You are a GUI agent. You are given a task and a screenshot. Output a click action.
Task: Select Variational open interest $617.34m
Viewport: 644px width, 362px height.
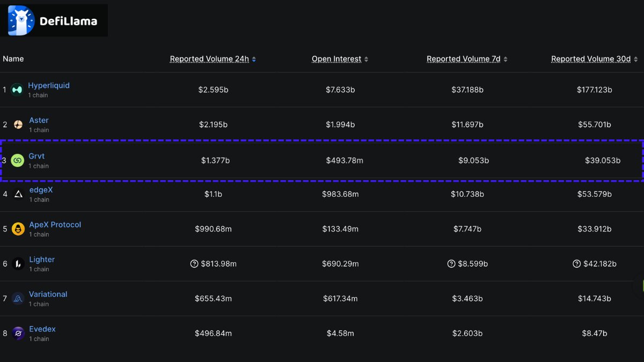340,299
